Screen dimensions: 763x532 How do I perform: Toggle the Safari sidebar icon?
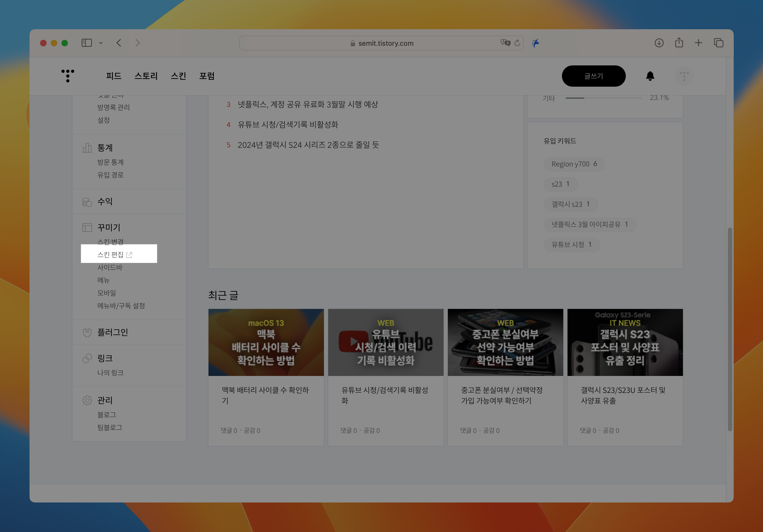86,43
